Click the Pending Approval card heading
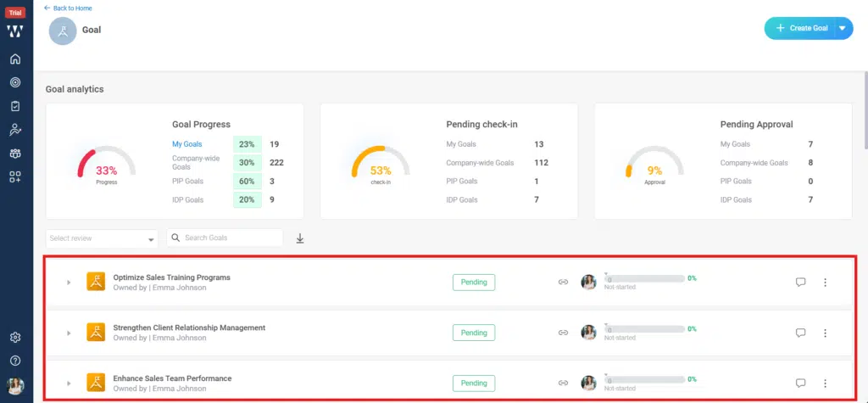The height and width of the screenshot is (403, 868). [x=757, y=124]
